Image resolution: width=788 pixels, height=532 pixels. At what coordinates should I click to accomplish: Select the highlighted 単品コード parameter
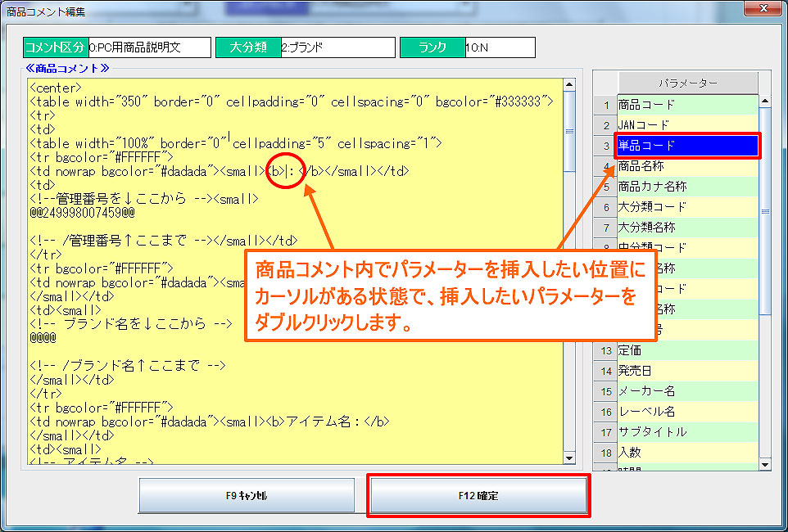687,146
